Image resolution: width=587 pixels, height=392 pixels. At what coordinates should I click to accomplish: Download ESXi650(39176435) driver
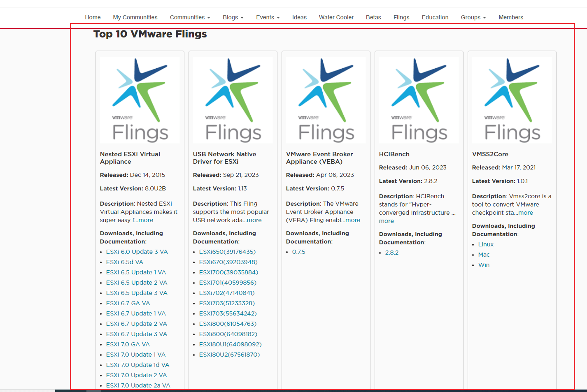pos(227,252)
